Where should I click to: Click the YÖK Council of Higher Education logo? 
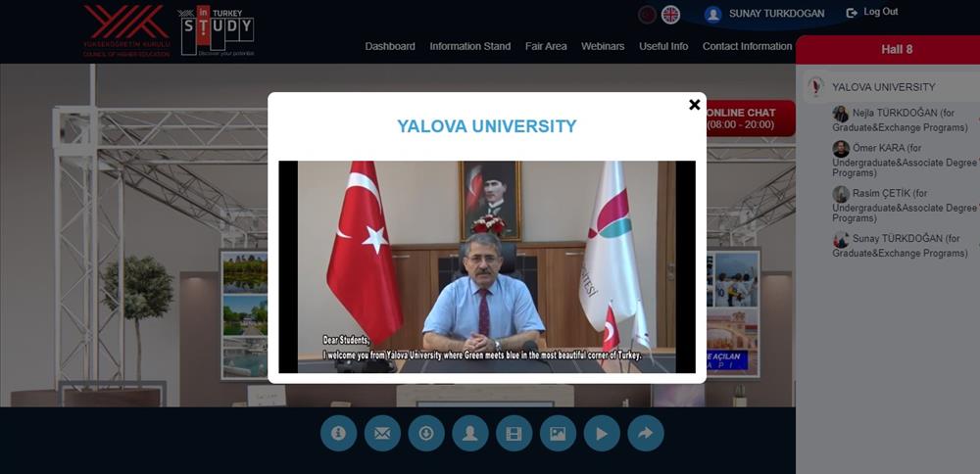[x=126, y=30]
